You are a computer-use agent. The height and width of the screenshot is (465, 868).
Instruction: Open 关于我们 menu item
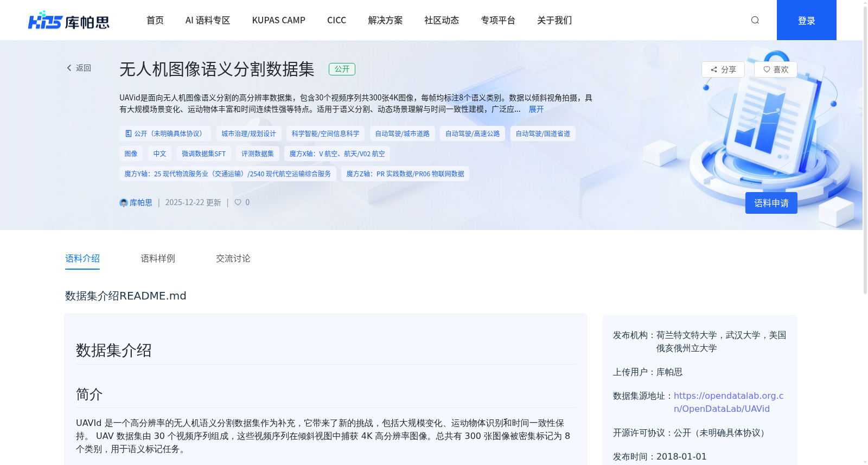coord(554,20)
